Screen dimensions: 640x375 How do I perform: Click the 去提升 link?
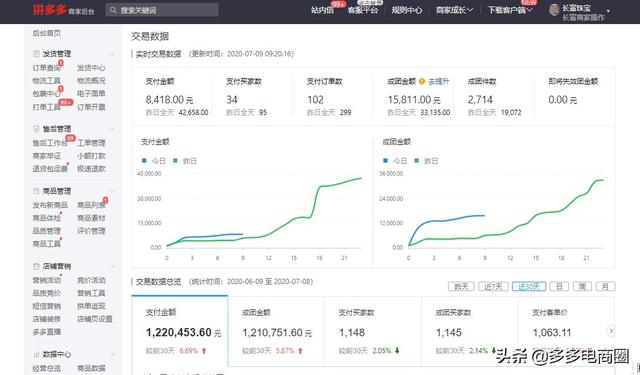(439, 81)
